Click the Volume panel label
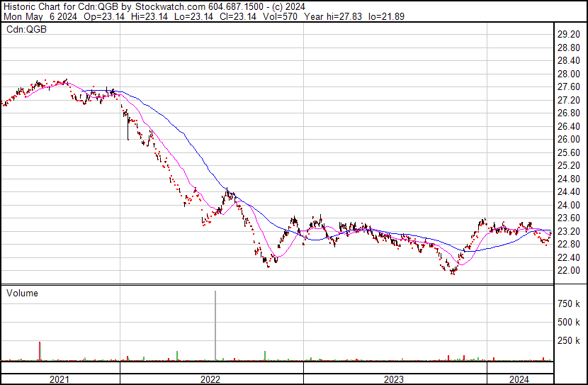 22,293
